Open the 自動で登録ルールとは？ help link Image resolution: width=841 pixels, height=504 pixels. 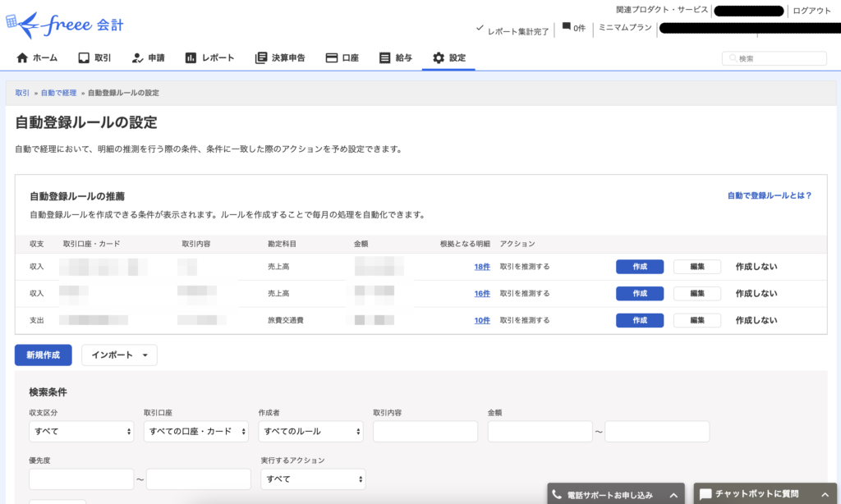tap(769, 196)
